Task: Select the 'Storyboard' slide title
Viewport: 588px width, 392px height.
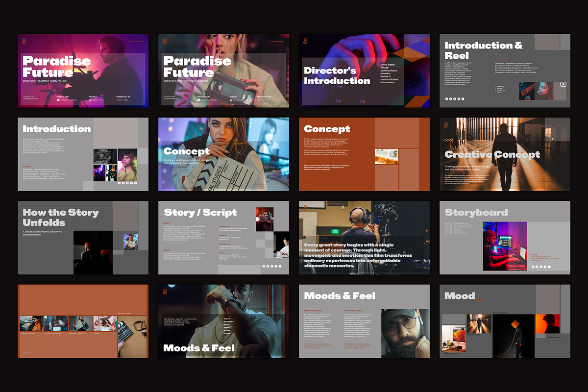Action: point(476,212)
